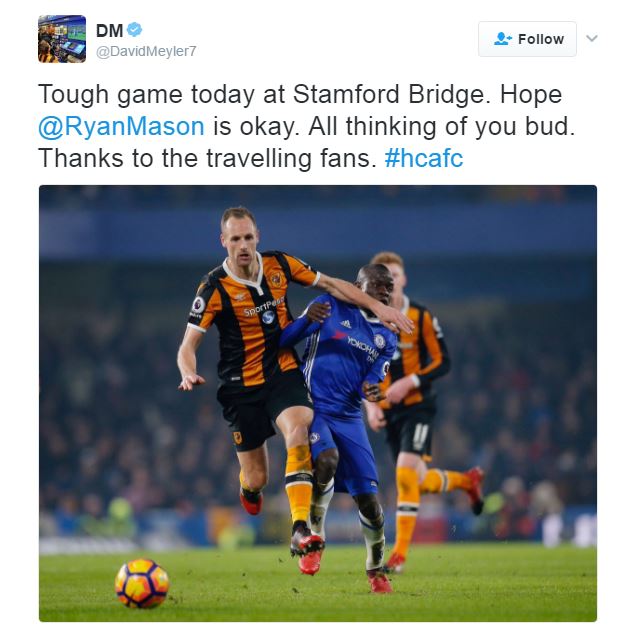Click the tweet text about Stamford Bridge

(x=307, y=126)
